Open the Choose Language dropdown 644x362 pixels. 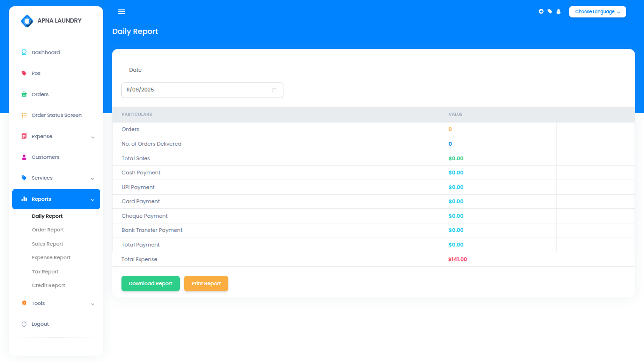click(x=597, y=12)
